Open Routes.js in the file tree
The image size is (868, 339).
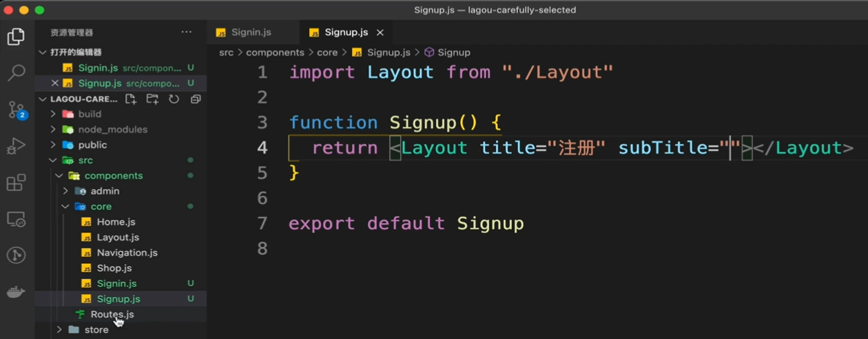112,314
